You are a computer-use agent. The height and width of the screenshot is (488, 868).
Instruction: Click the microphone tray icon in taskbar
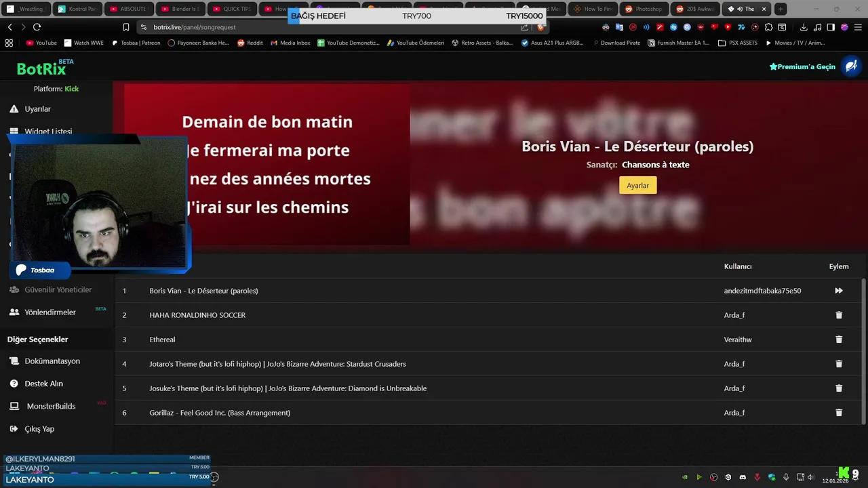(786, 477)
